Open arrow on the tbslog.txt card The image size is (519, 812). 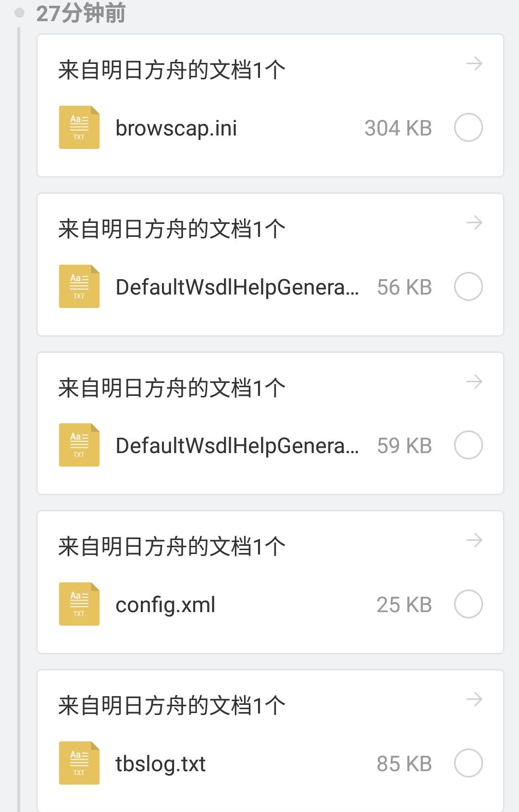point(474,699)
